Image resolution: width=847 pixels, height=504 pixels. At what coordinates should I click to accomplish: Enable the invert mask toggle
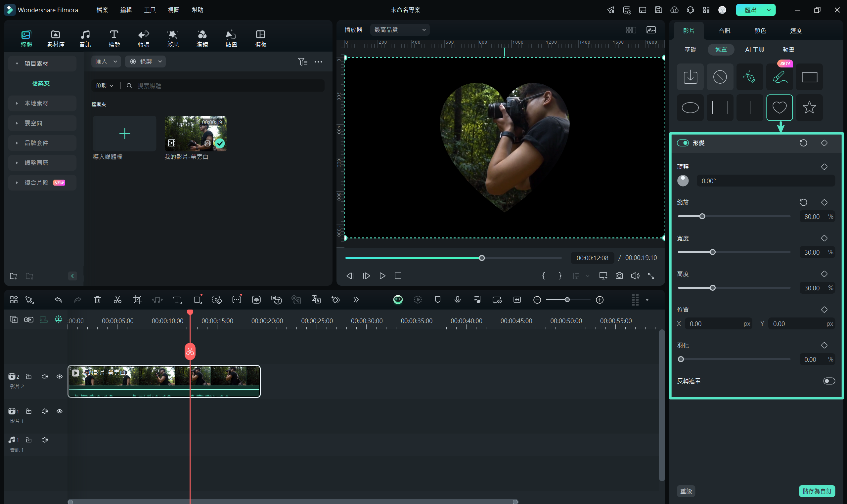(829, 381)
